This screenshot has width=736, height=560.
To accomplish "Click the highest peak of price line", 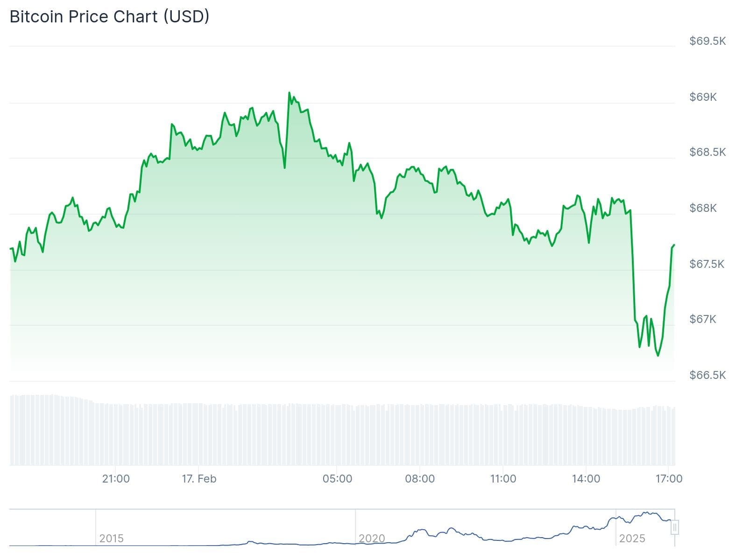I will [289, 93].
